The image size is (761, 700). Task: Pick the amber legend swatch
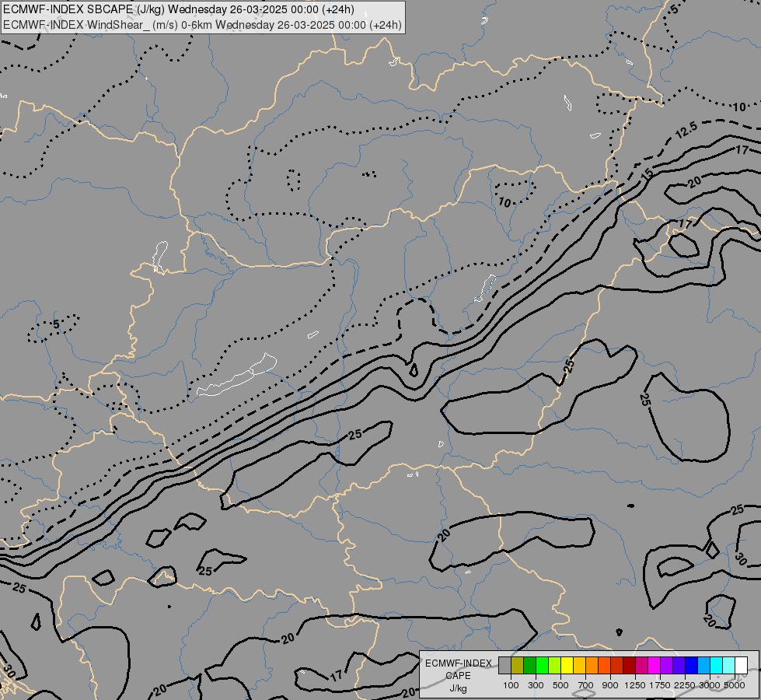(579, 665)
